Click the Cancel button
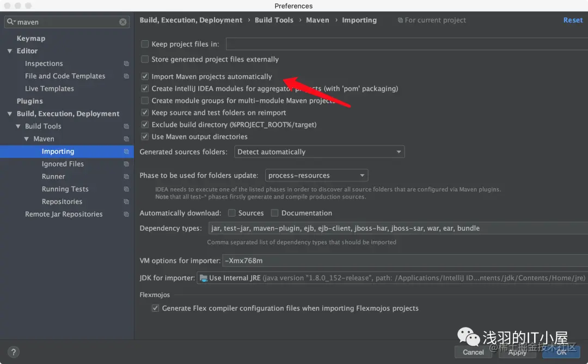The height and width of the screenshot is (364, 588). 473,352
